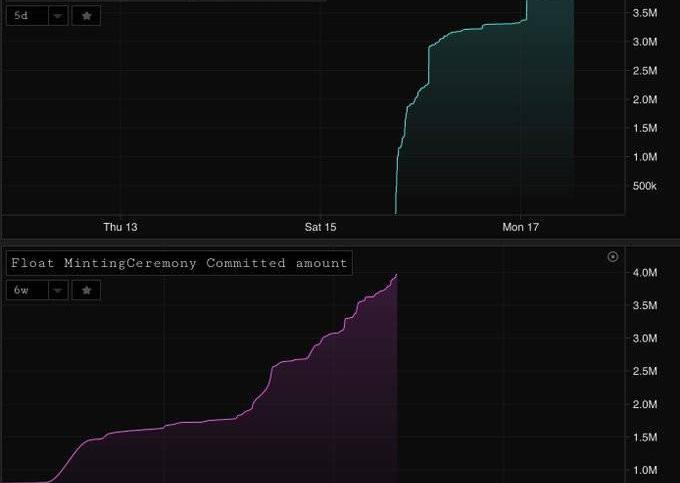Select the Float MintingCeremony Committed amount title
The image size is (680, 483).
[179, 263]
